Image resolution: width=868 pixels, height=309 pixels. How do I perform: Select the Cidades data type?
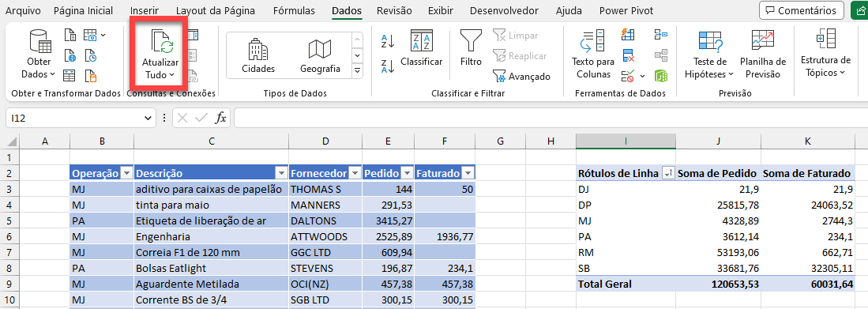point(258,55)
